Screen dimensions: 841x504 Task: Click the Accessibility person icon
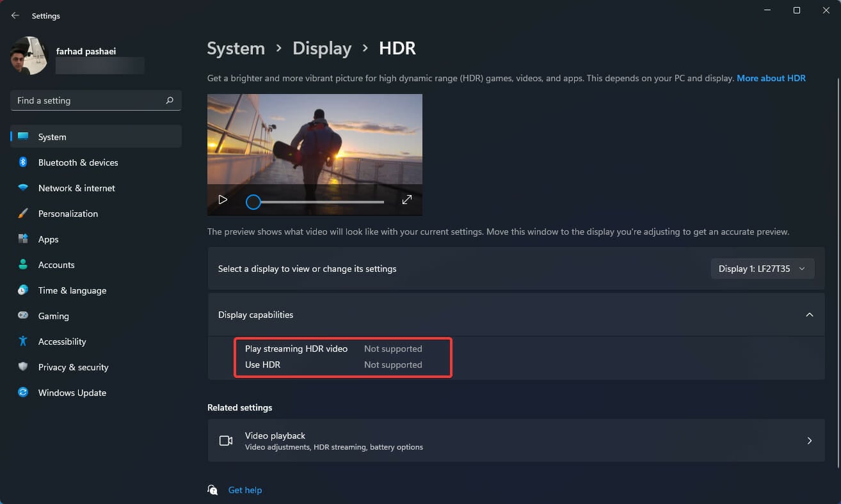click(x=23, y=342)
